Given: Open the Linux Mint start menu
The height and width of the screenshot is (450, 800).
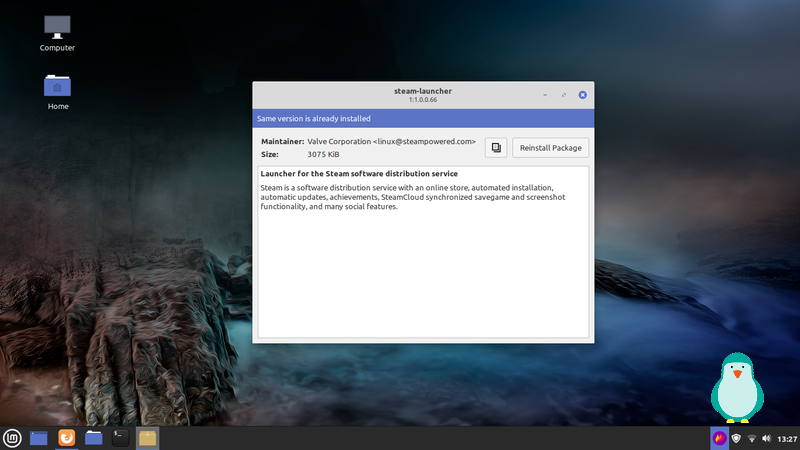Looking at the screenshot, I should tap(12, 438).
